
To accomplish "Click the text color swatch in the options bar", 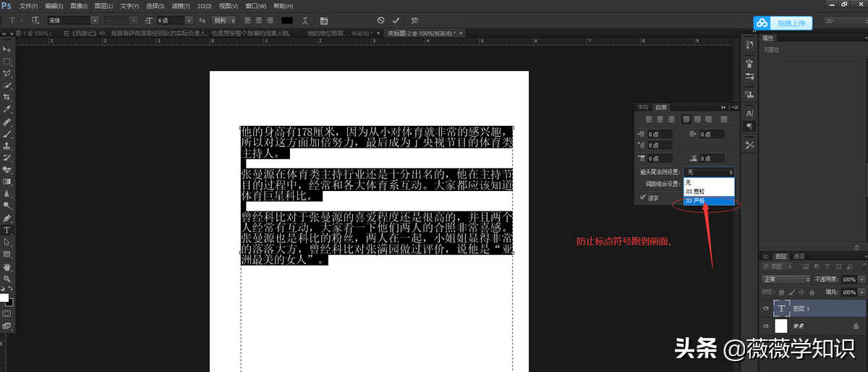I will [x=287, y=20].
